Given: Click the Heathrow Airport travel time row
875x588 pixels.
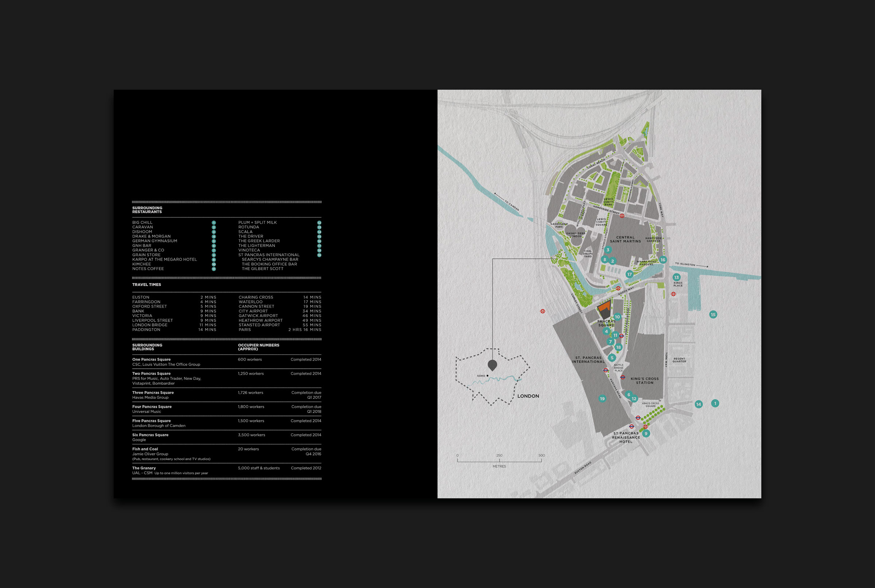Looking at the screenshot, I should (260, 320).
